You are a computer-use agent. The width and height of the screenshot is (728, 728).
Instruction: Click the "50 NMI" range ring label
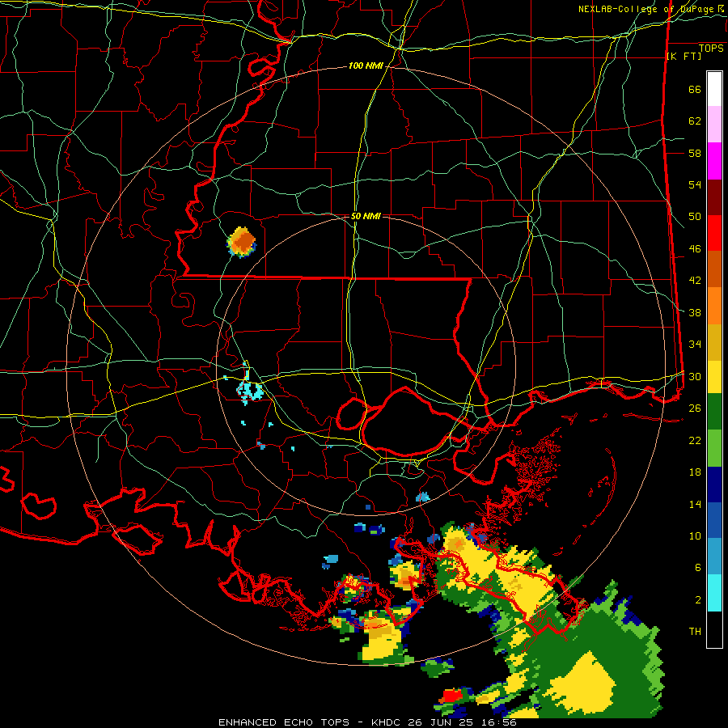point(366,216)
